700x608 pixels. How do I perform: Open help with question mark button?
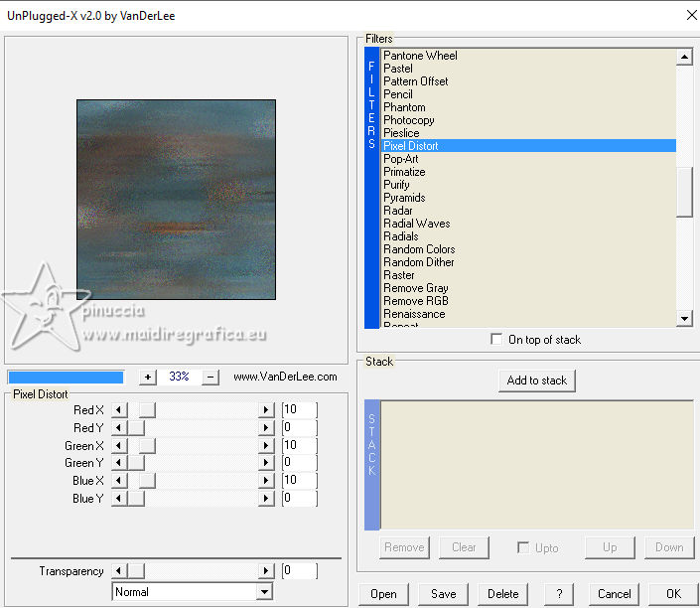click(x=559, y=594)
